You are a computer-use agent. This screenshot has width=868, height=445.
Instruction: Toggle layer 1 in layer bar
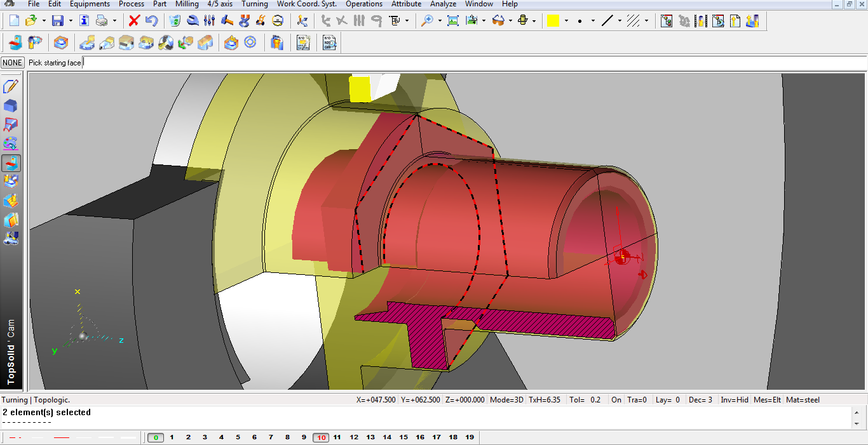click(172, 437)
